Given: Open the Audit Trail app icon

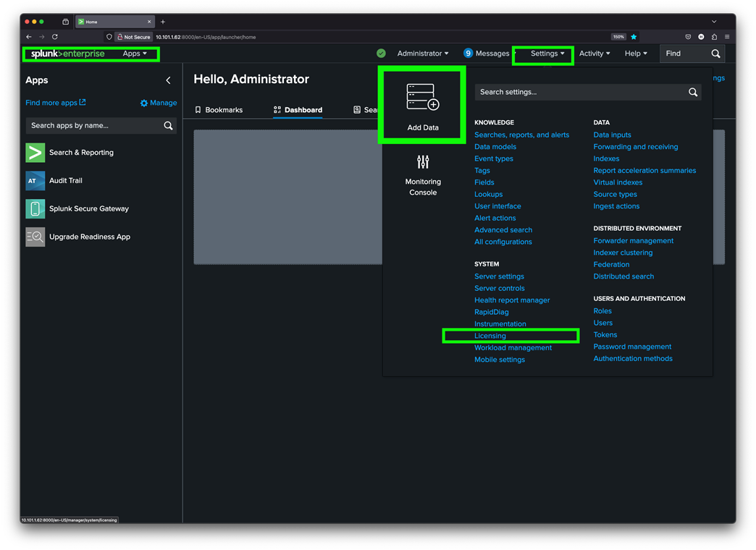Looking at the screenshot, I should tap(35, 181).
